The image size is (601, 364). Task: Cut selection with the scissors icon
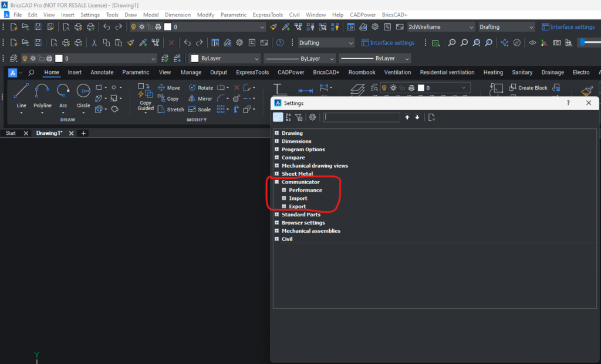94,43
